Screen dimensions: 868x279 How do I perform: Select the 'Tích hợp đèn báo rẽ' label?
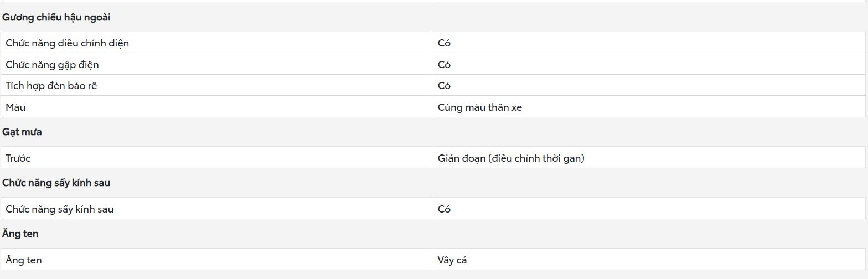pyautogui.click(x=51, y=86)
